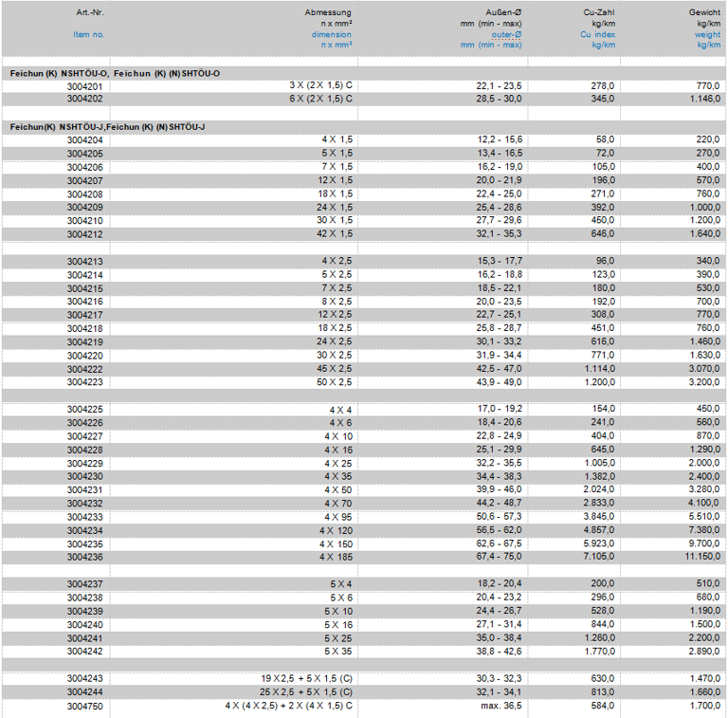Select item number 3004202
The width and height of the screenshot is (728, 718).
pyautogui.click(x=84, y=99)
